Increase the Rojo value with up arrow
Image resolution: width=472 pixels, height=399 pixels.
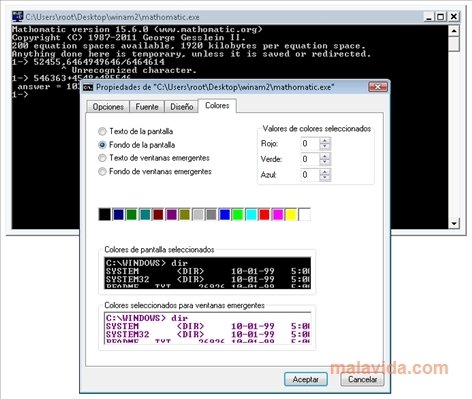pyautogui.click(x=325, y=141)
